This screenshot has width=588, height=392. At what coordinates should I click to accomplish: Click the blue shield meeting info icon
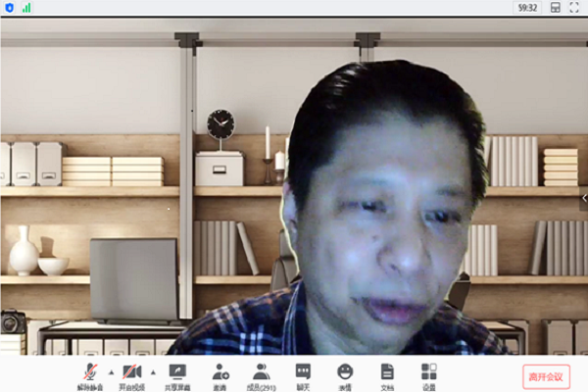pos(10,7)
